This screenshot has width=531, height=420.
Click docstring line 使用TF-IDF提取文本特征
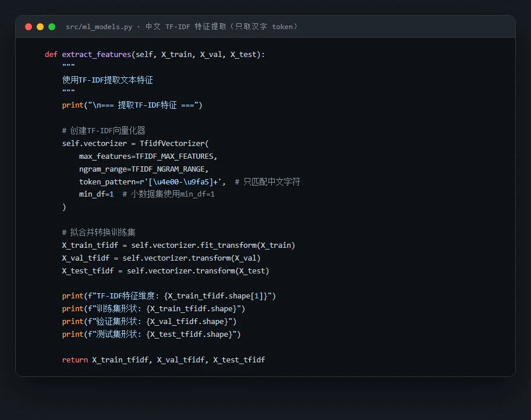click(x=107, y=80)
